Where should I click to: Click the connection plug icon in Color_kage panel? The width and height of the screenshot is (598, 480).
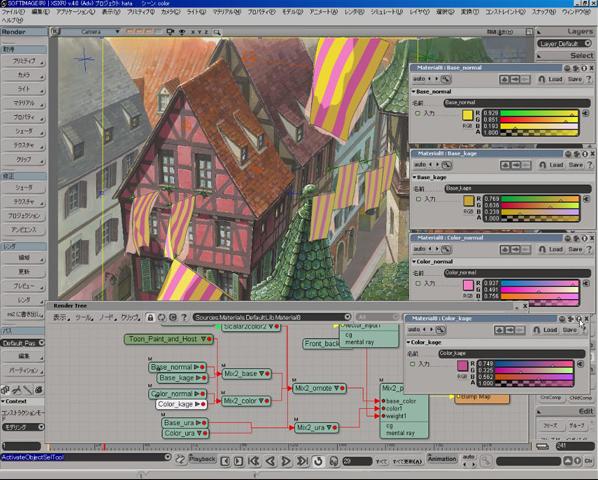click(x=580, y=364)
